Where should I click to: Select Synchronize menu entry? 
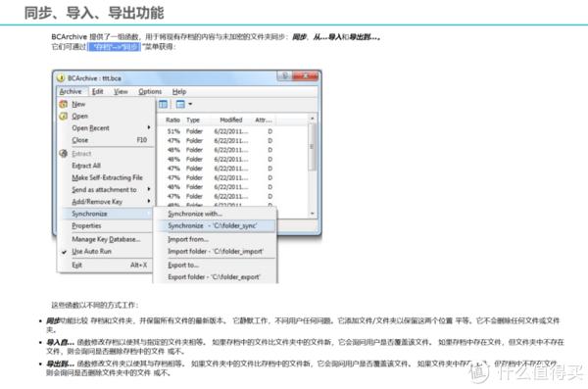[x=106, y=214]
